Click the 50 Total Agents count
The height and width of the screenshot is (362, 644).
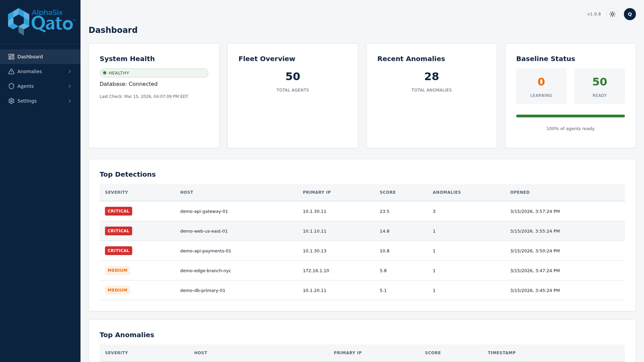point(293,76)
